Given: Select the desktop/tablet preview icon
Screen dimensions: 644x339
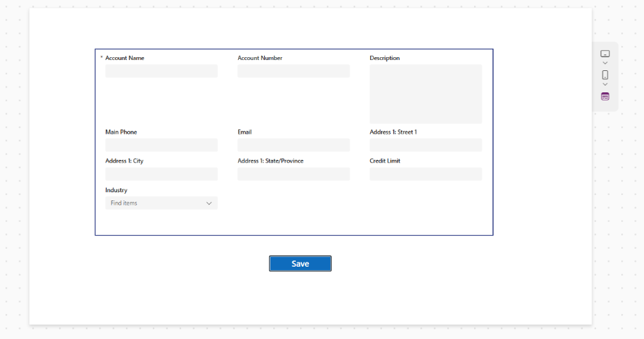Looking at the screenshot, I should coord(605,54).
